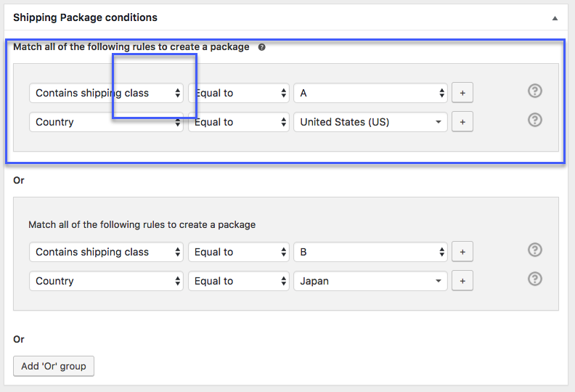Add a rule after the United States row

click(x=462, y=122)
